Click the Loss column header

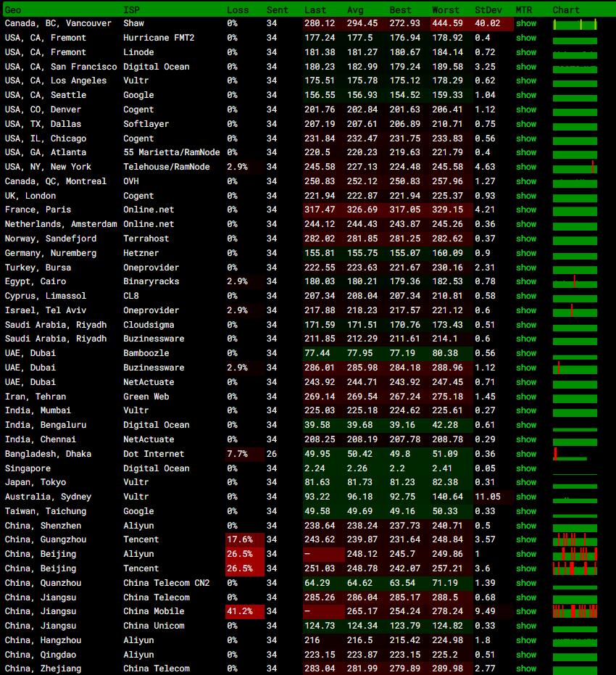[x=238, y=10]
